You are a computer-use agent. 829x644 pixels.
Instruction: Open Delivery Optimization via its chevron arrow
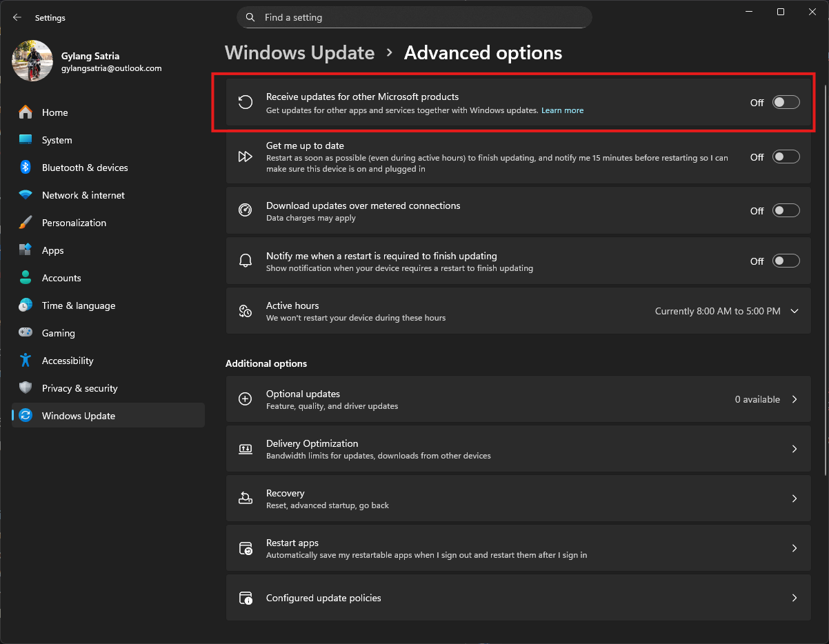pyautogui.click(x=795, y=449)
